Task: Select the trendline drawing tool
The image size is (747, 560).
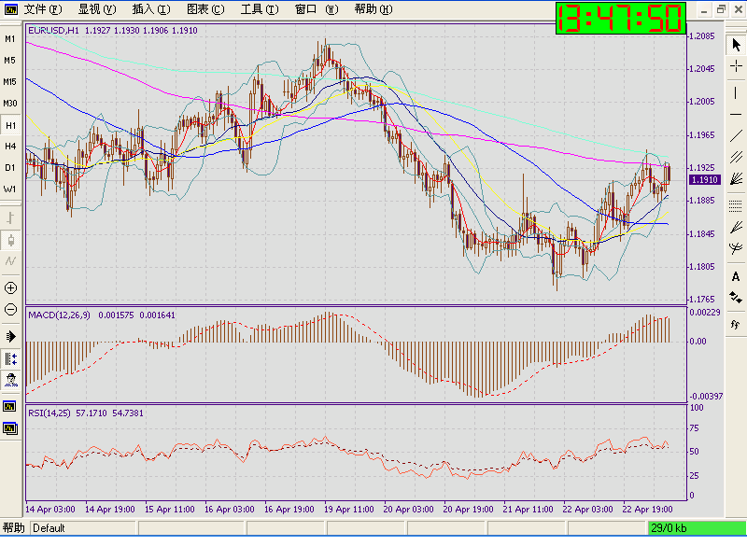Action: 736,135
